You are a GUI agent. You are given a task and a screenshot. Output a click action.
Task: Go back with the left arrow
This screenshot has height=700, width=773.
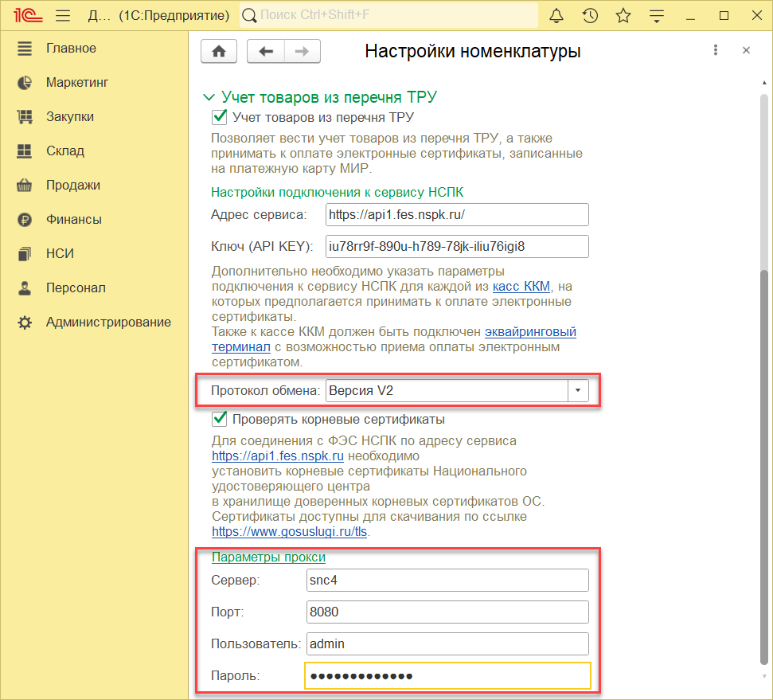point(266,51)
